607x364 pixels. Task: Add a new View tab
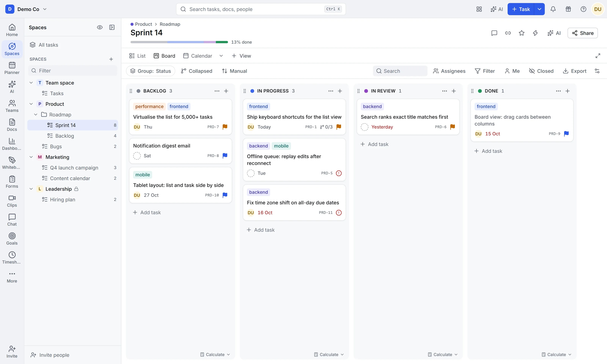(241, 56)
